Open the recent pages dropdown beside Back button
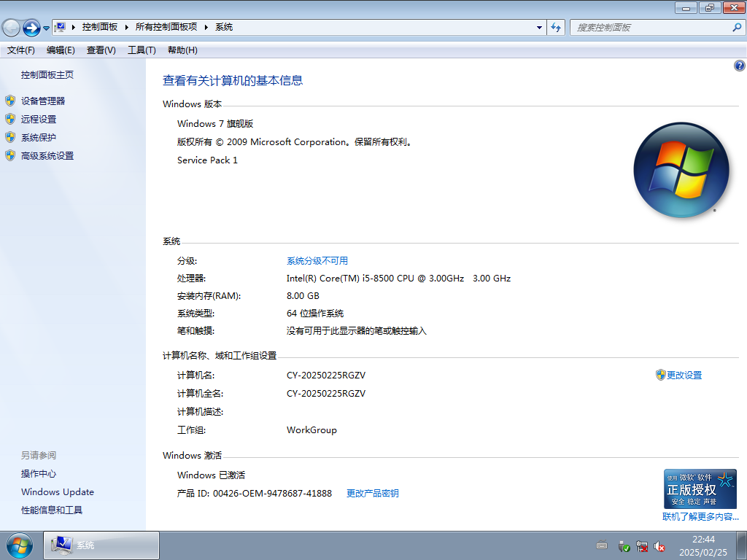This screenshot has height=560, width=747. [x=45, y=27]
